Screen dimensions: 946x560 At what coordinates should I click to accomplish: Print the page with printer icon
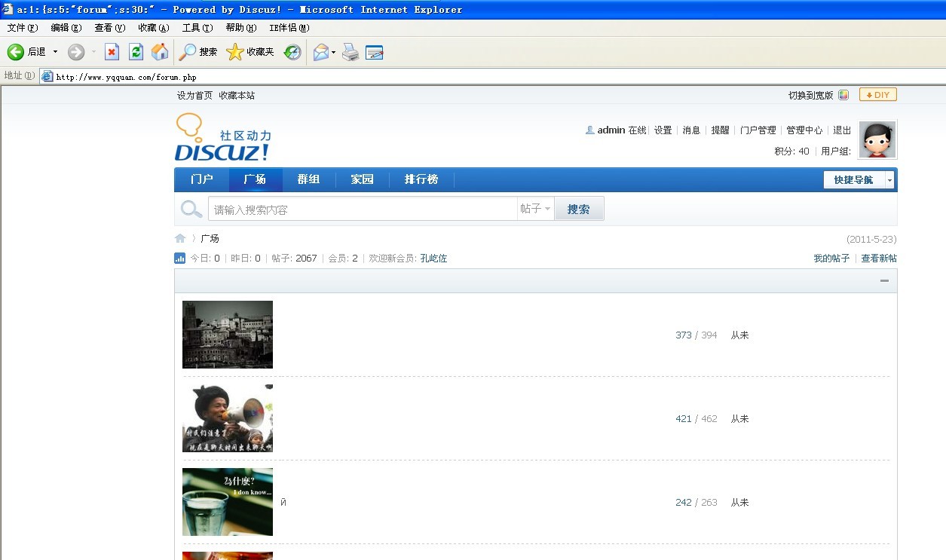click(x=351, y=52)
